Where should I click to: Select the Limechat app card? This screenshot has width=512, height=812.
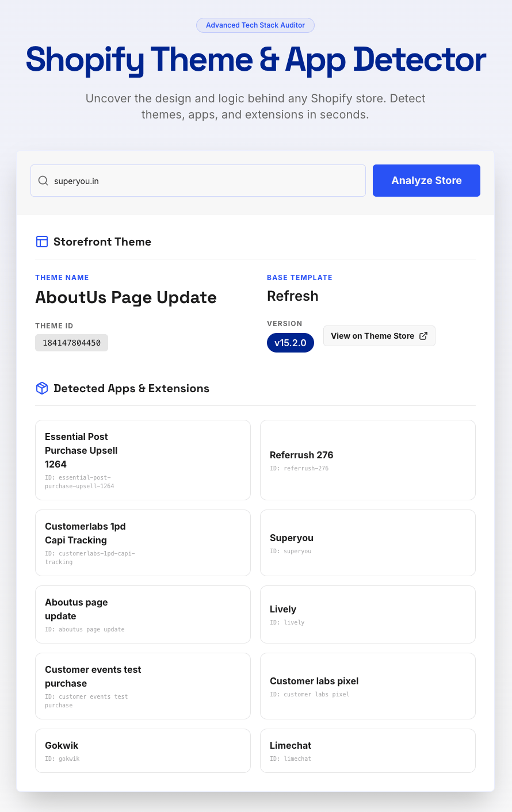pos(368,750)
